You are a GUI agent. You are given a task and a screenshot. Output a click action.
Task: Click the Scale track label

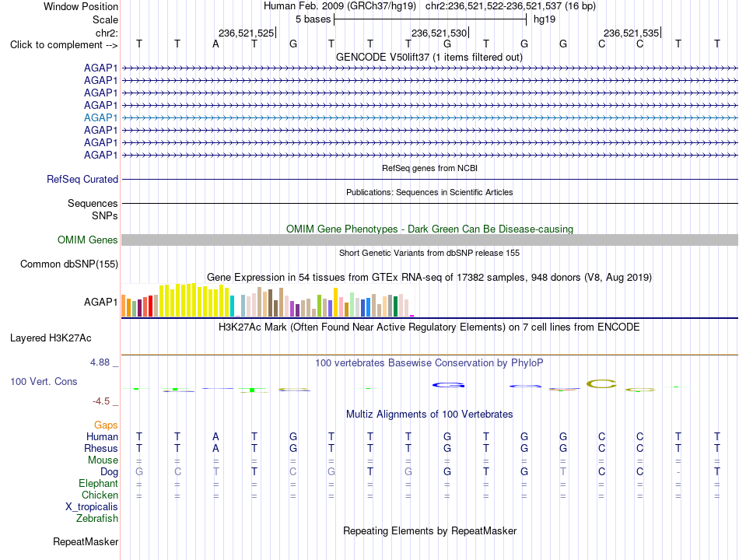pyautogui.click(x=105, y=19)
